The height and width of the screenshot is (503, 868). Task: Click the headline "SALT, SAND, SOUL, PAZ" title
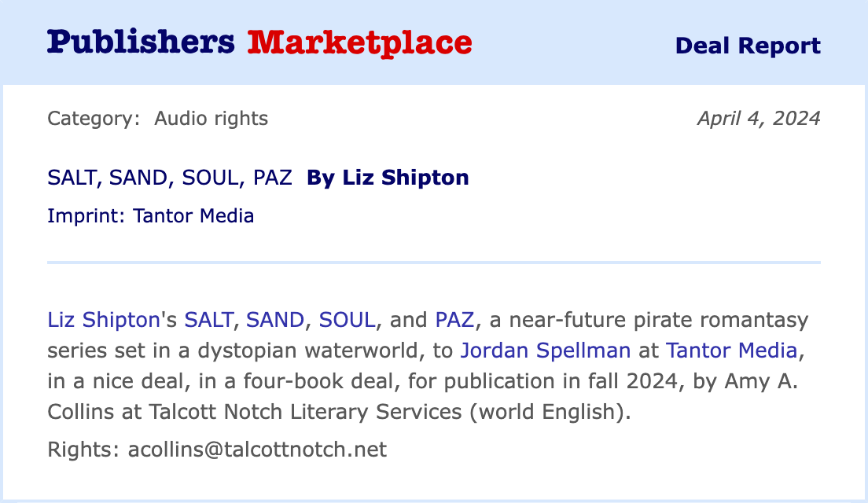pos(169,178)
